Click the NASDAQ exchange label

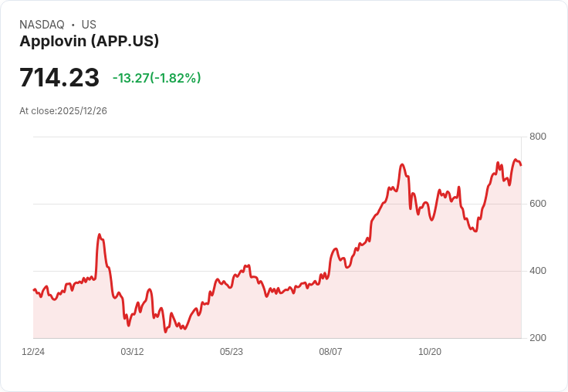click(x=42, y=25)
